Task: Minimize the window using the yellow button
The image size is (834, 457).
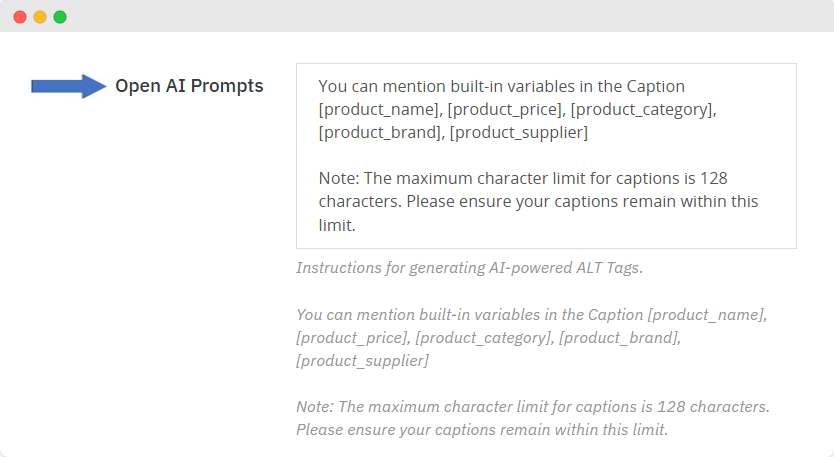Action: point(40,17)
